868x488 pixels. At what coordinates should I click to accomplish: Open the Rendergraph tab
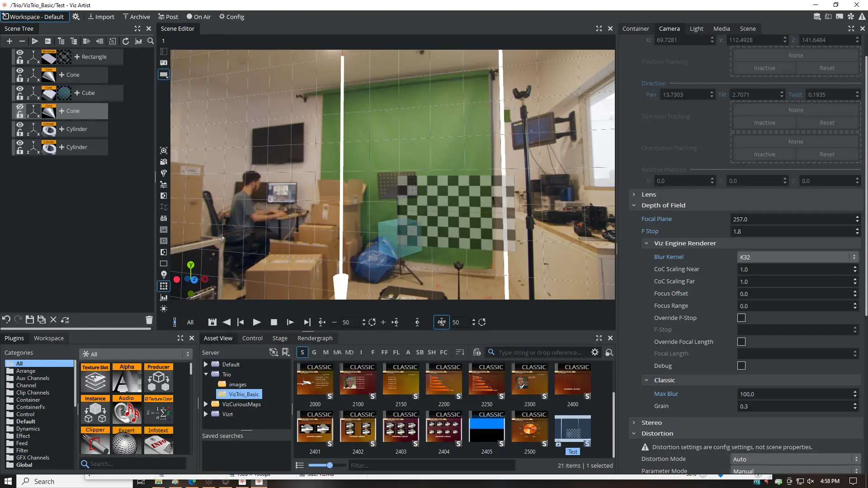tap(315, 338)
